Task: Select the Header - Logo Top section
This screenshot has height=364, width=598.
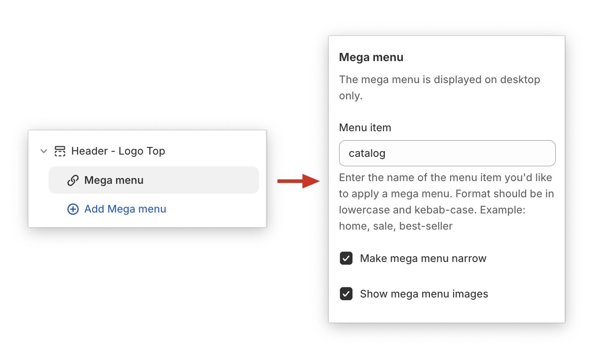Action: (x=118, y=151)
